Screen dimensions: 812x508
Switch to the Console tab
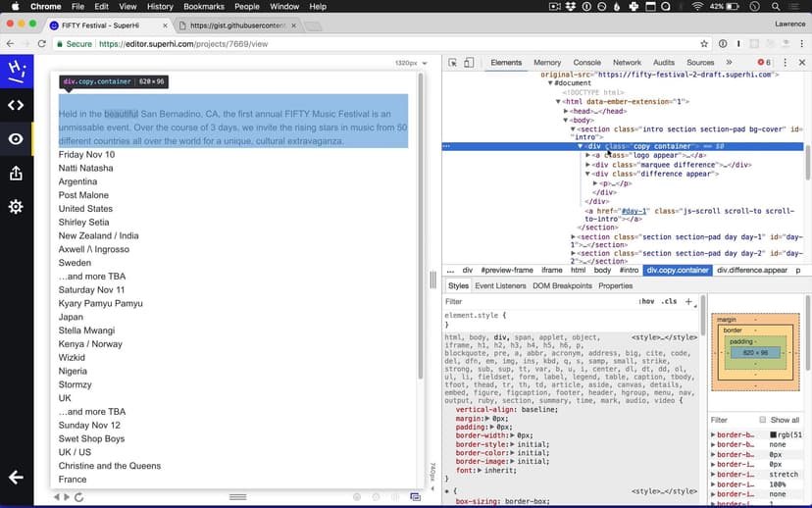point(586,63)
